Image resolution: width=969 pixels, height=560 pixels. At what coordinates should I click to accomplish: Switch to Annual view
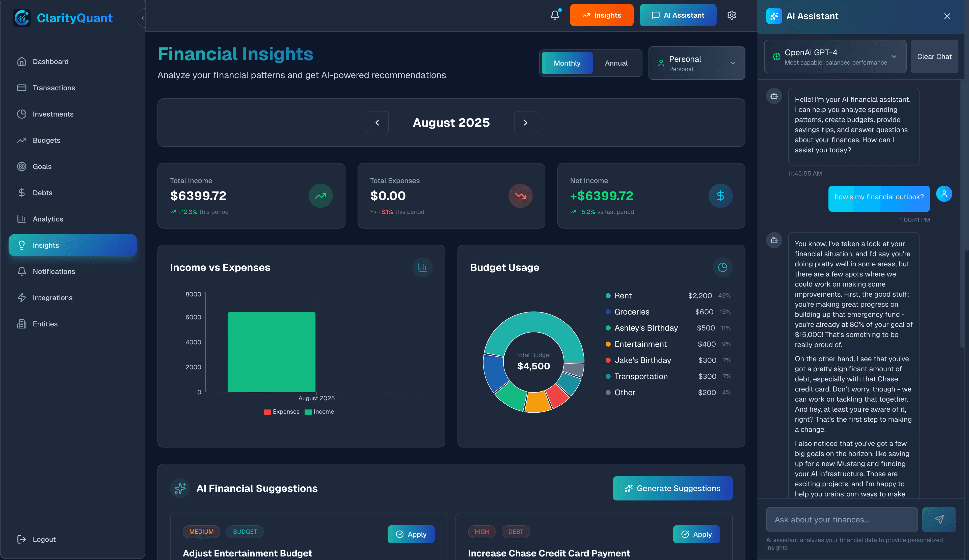(616, 63)
